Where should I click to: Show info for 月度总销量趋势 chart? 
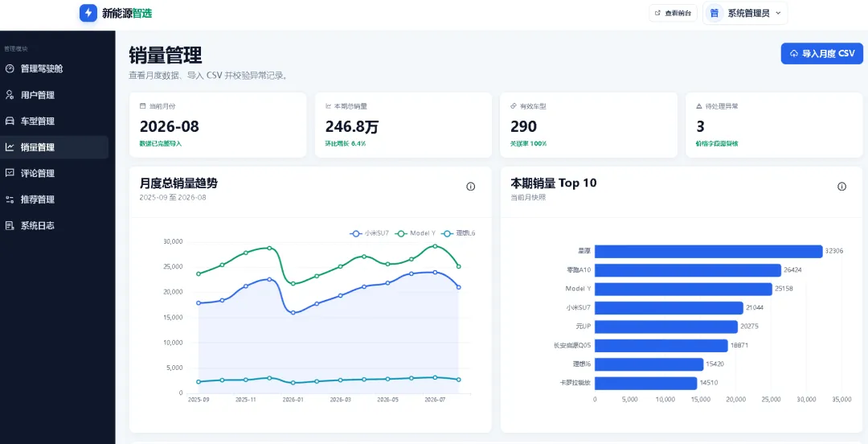pos(470,187)
